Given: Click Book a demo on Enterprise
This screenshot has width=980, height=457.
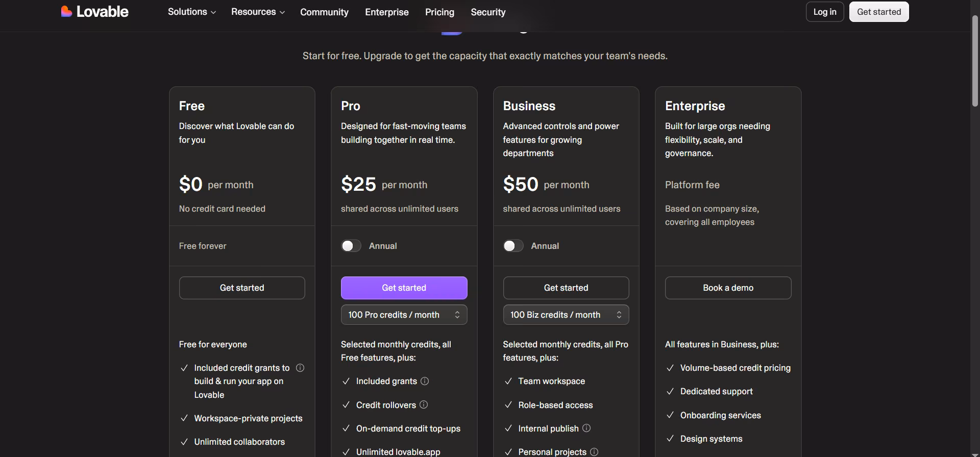Looking at the screenshot, I should [x=728, y=288].
